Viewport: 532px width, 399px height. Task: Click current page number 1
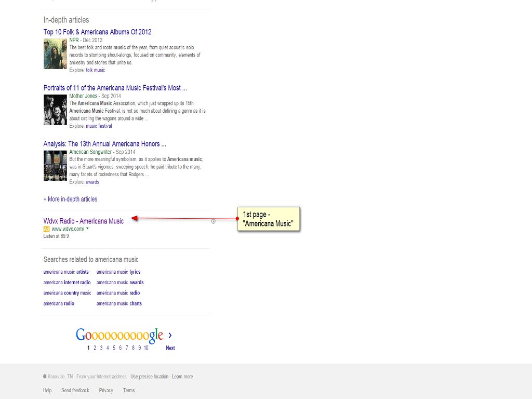pyautogui.click(x=88, y=348)
